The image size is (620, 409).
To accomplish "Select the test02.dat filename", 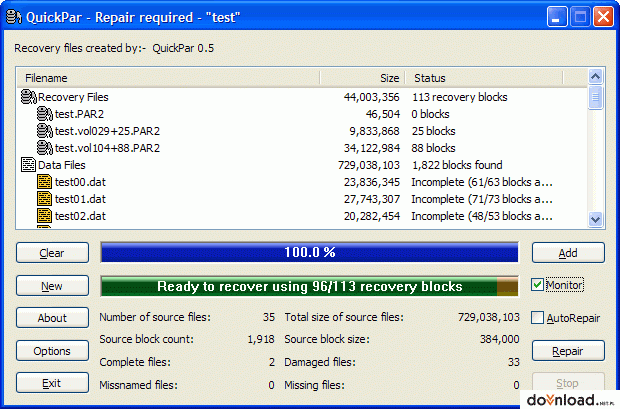I will tap(80, 216).
